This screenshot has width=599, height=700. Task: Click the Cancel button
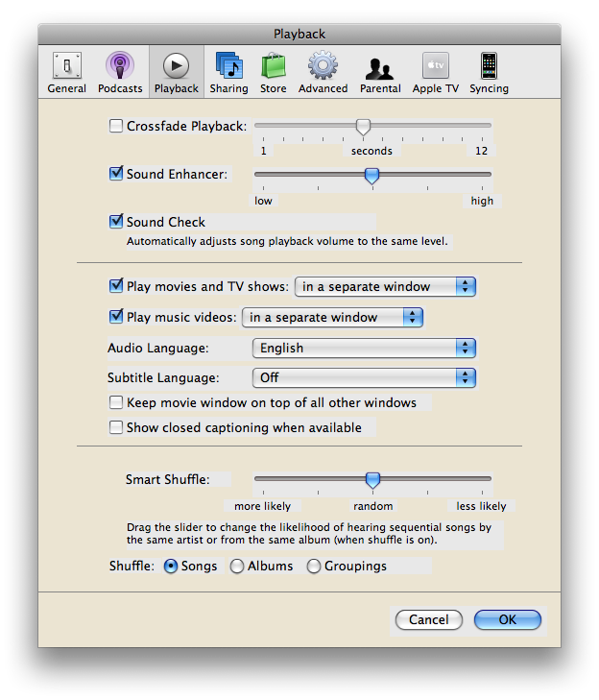click(x=429, y=619)
